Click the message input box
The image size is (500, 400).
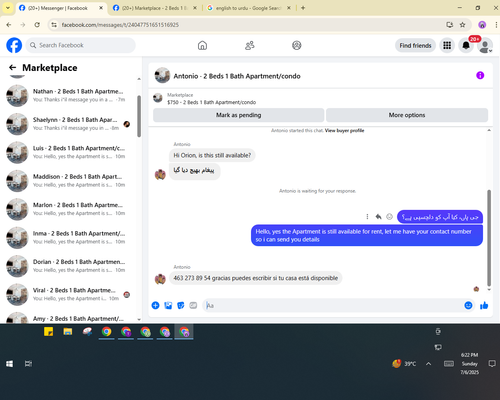tap(332, 305)
